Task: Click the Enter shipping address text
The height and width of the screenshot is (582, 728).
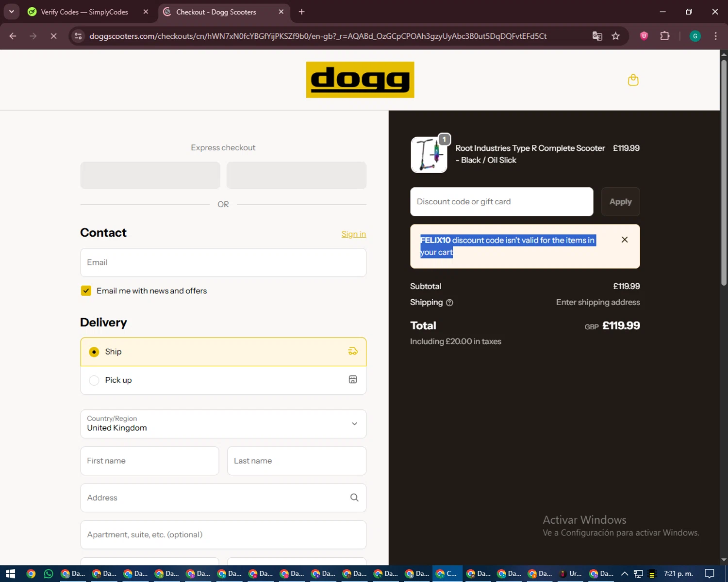Action: click(598, 302)
